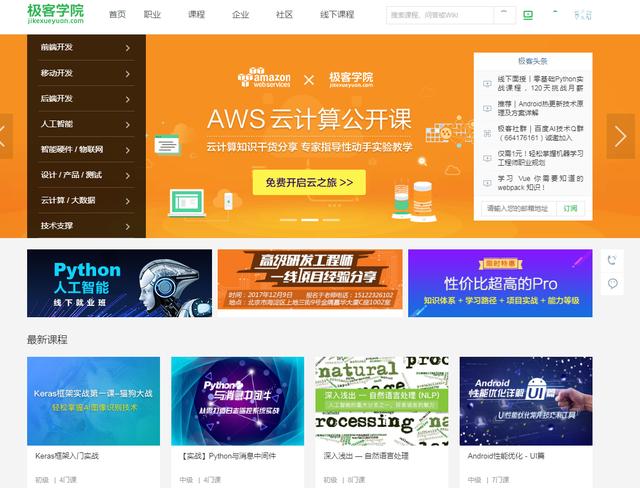Click the phone support icon in floating sidebar
The width and height of the screenshot is (640, 488).
click(611, 260)
